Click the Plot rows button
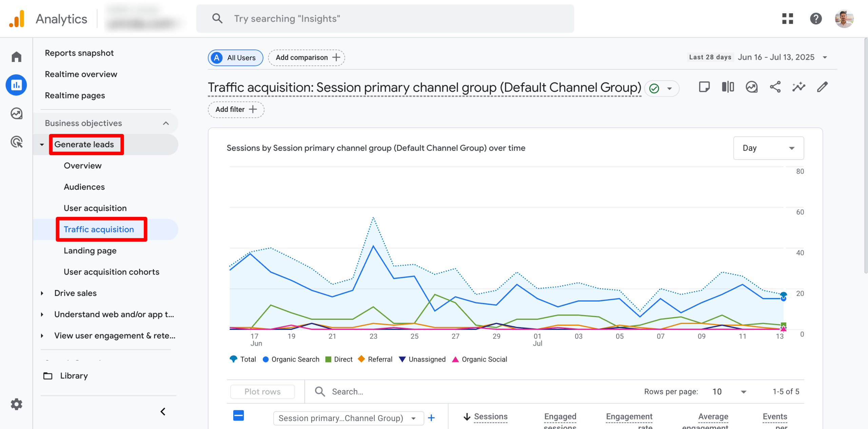 tap(262, 391)
